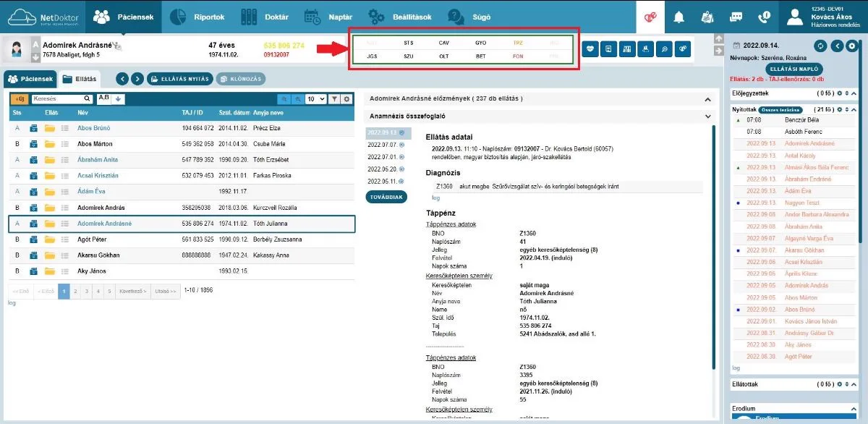Go to page 2 of patient list
The height and width of the screenshot is (424, 868).
pyautogui.click(x=76, y=291)
